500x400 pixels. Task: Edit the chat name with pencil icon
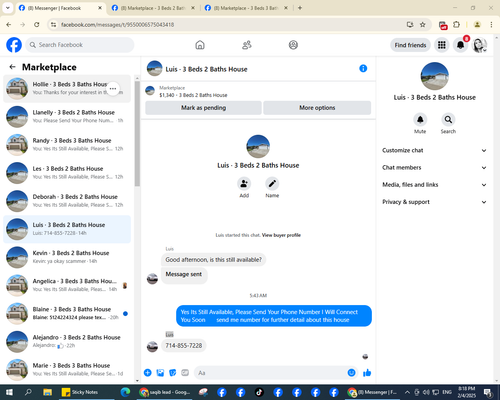(272, 184)
